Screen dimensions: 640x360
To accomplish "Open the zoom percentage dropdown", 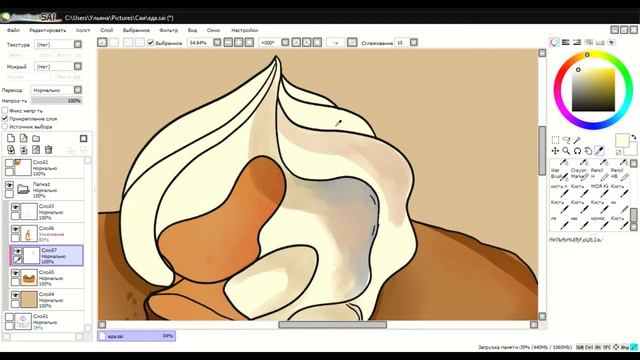I will [x=217, y=42].
